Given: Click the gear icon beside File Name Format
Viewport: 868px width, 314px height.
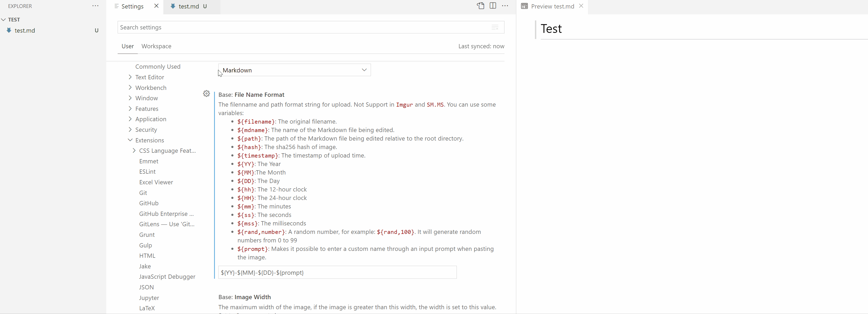Looking at the screenshot, I should click(x=206, y=93).
